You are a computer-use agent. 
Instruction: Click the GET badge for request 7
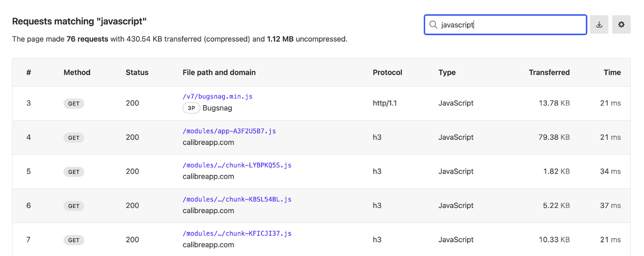click(x=73, y=240)
